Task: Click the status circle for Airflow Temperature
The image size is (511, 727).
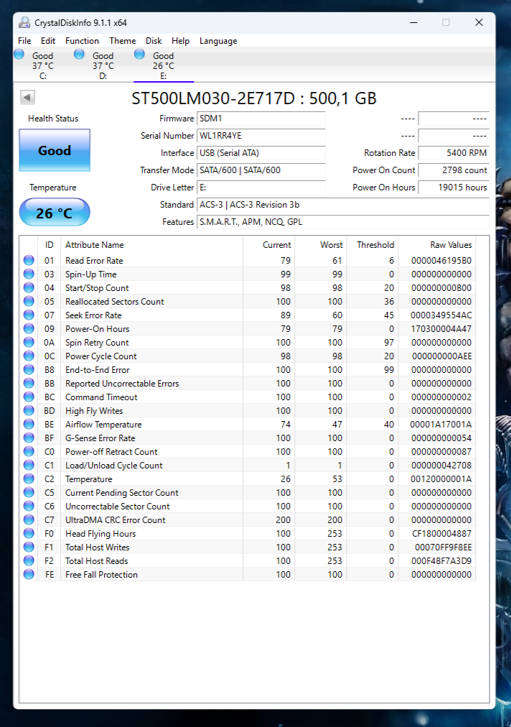Action: point(29,424)
